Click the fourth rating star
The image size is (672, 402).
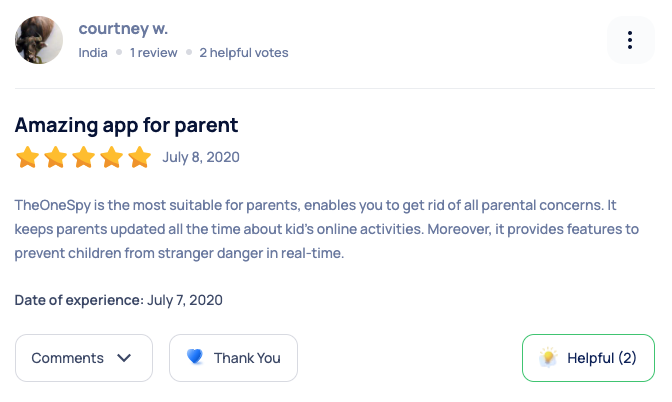pos(111,158)
